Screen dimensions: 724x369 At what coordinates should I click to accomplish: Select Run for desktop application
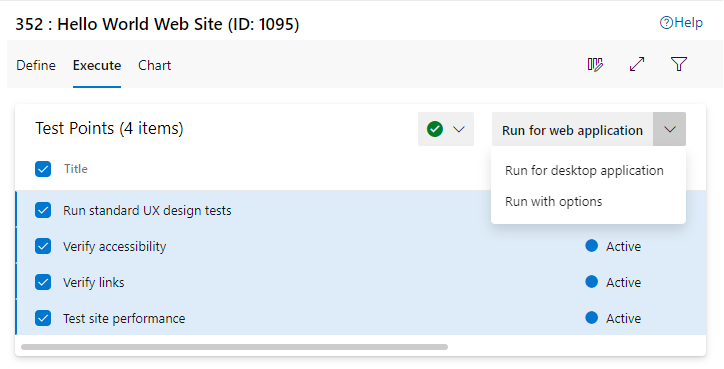(x=584, y=170)
